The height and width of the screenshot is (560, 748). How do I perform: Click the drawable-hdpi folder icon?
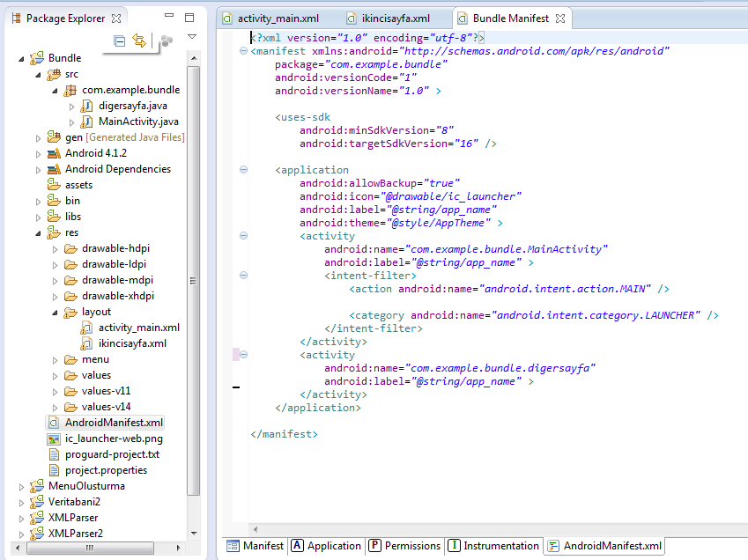click(x=70, y=248)
